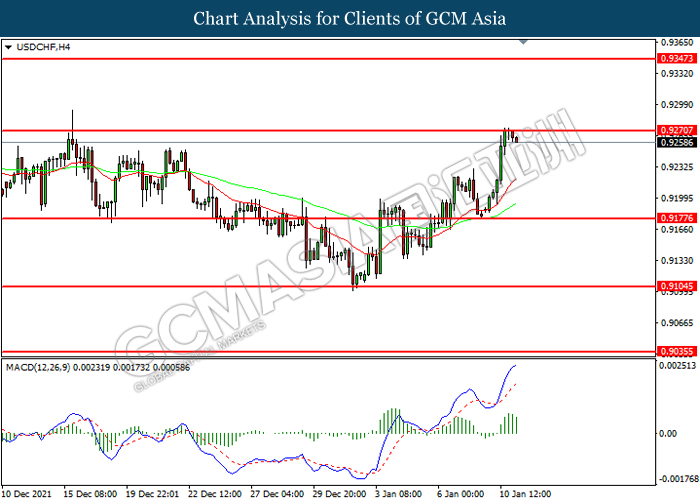The image size is (700, 500).
Task: Click the 10 Dec 2021 date label
Action: [26, 494]
